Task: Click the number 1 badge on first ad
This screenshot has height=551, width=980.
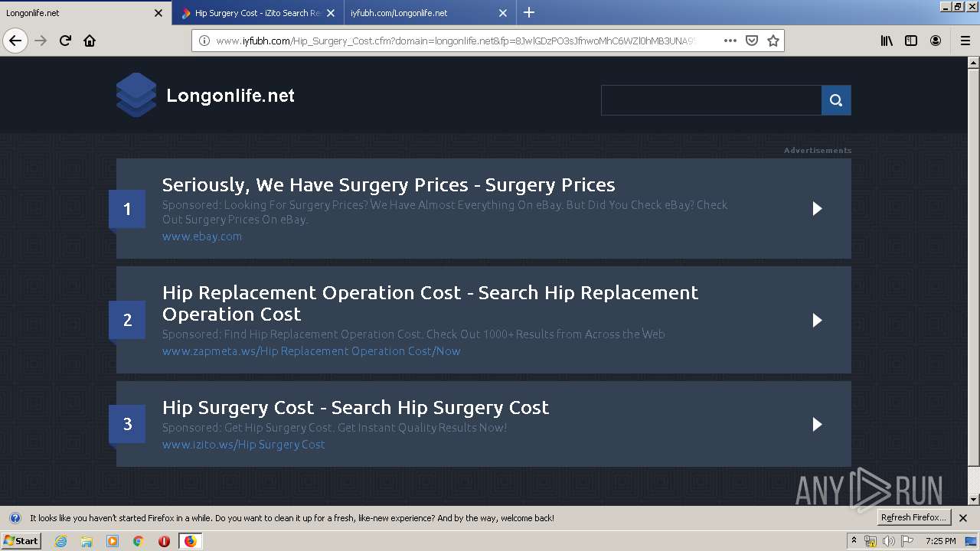Action: pyautogui.click(x=127, y=209)
